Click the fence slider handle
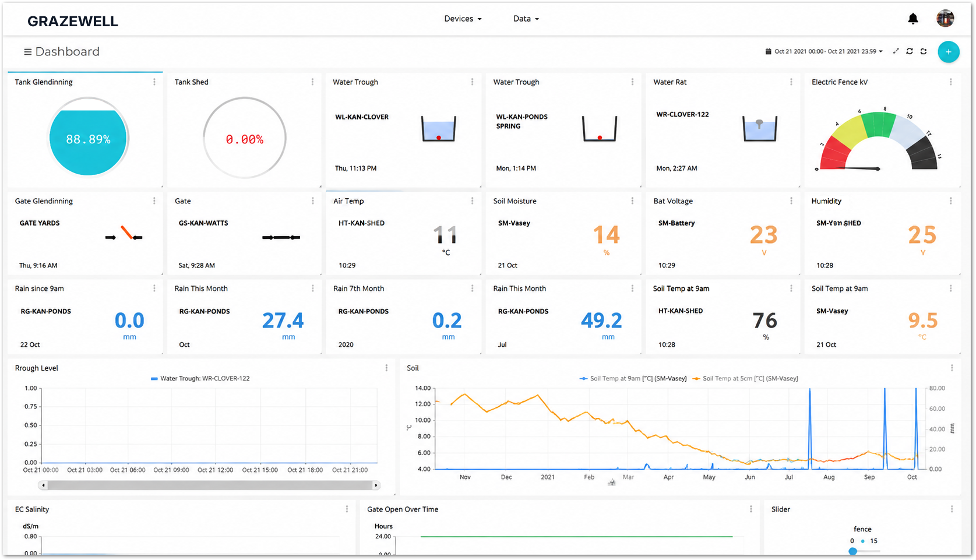This screenshot has height=560, width=976. click(853, 551)
